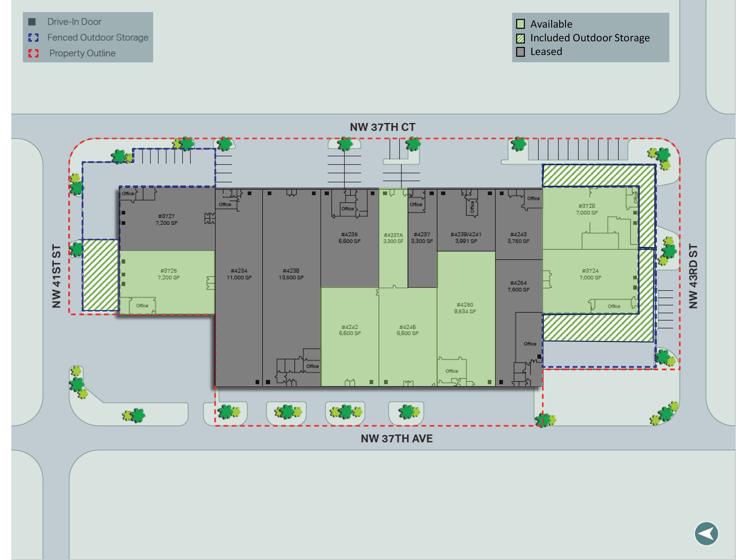
Task: Click the Leased legend gray swatch
Action: 520,52
